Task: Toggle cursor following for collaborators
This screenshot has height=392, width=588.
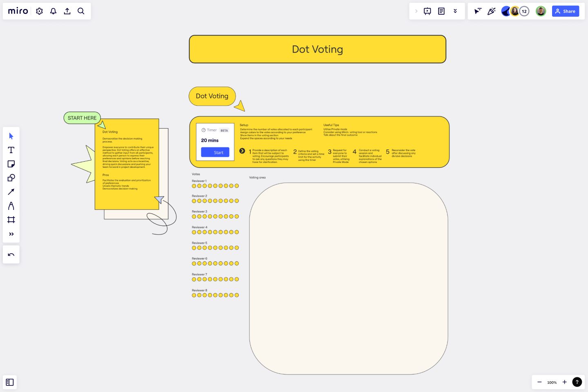Action: click(x=477, y=11)
